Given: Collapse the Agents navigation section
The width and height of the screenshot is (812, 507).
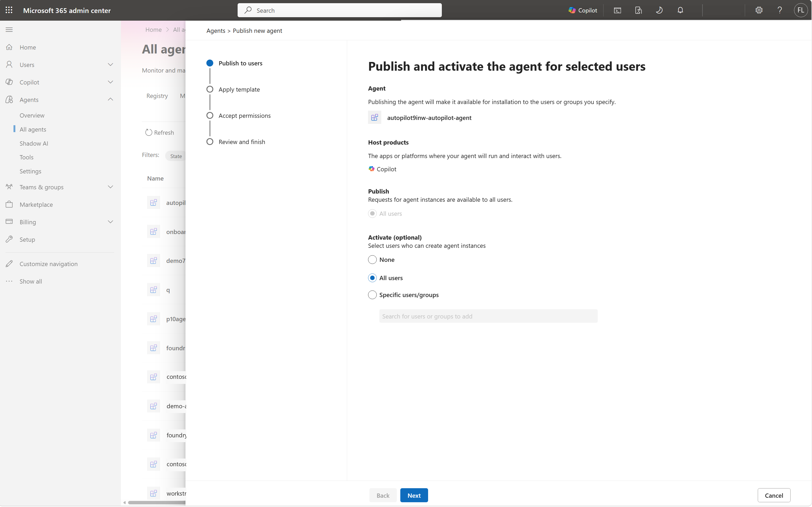Looking at the screenshot, I should pyautogui.click(x=60, y=100).
